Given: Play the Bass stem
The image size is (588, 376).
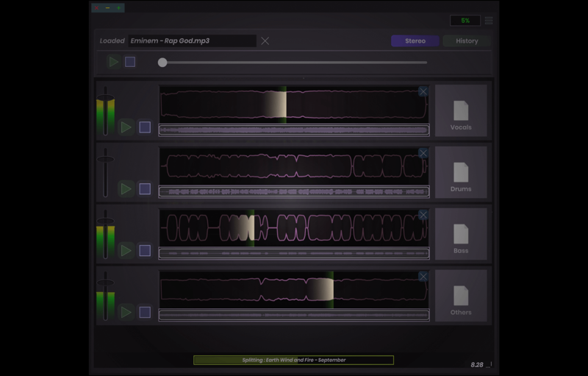Looking at the screenshot, I should (x=126, y=250).
